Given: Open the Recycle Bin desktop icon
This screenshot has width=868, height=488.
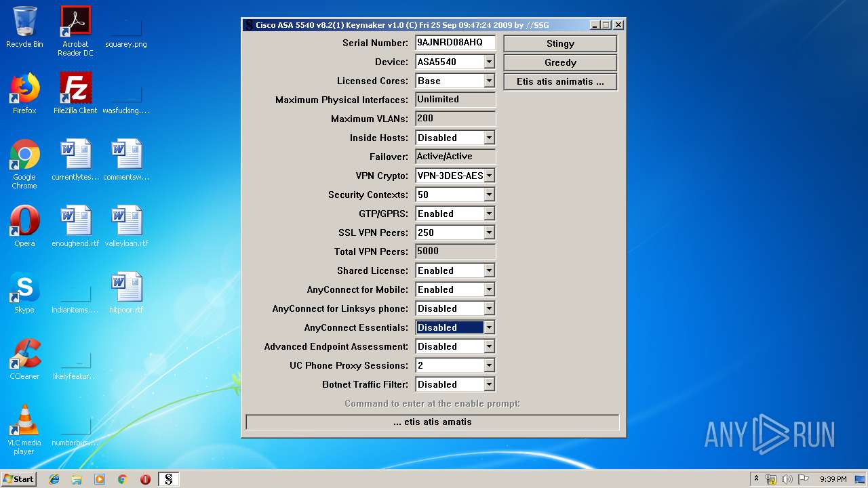Looking at the screenshot, I should (x=24, y=27).
